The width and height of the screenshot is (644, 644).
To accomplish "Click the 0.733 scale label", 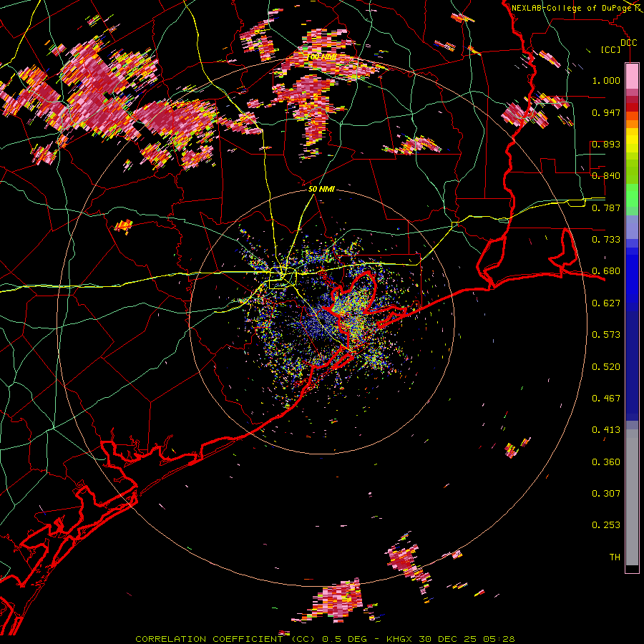I will 606,240.
